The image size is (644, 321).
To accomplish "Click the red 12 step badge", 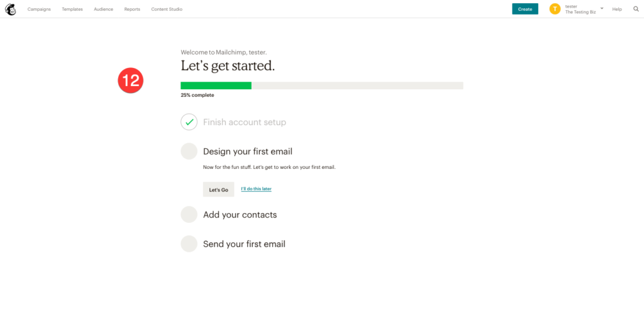I will pyautogui.click(x=131, y=80).
